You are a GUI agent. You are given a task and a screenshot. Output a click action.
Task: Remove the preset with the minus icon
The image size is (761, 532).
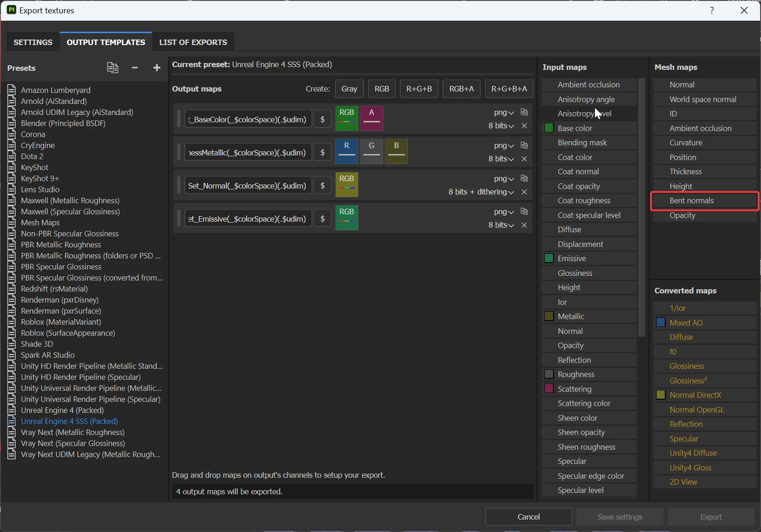135,68
